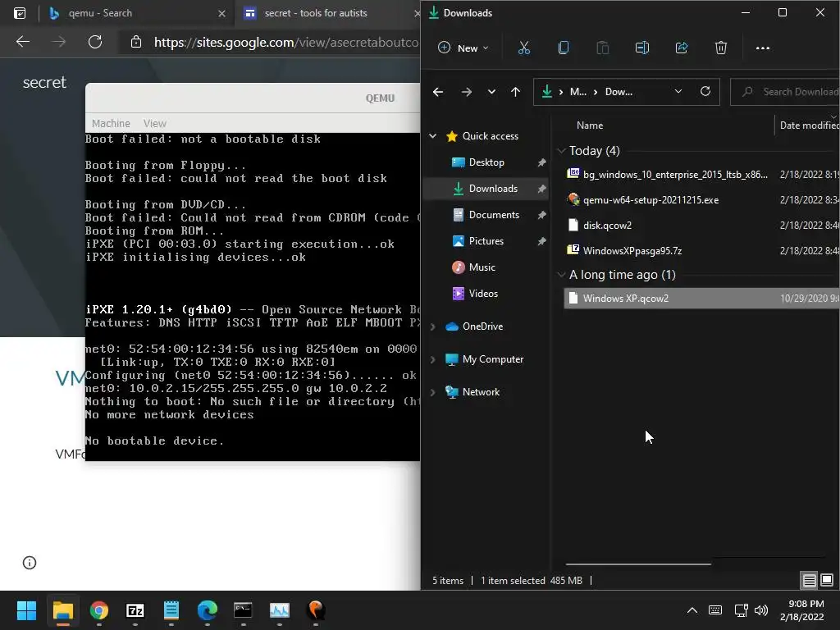Click the Rename icon in Explorer toolbar
Image resolution: width=840 pixels, height=630 pixels.
[x=641, y=48]
